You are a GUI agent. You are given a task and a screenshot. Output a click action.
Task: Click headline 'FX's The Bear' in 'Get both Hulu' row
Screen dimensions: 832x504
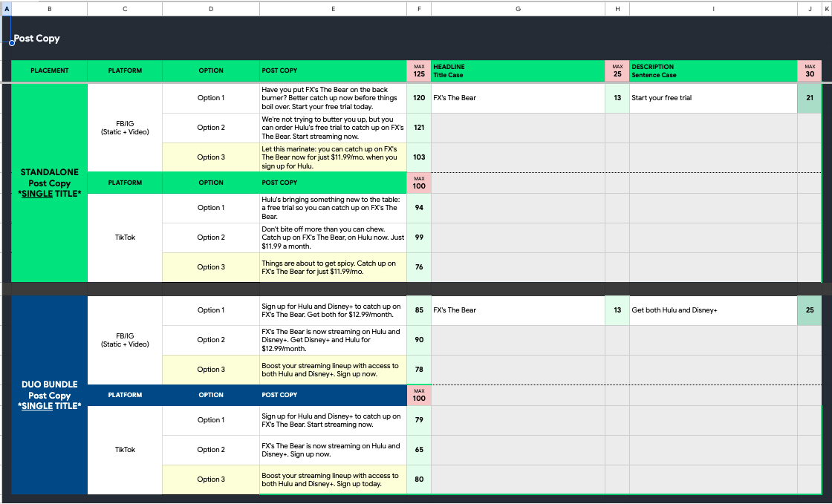[518, 310]
